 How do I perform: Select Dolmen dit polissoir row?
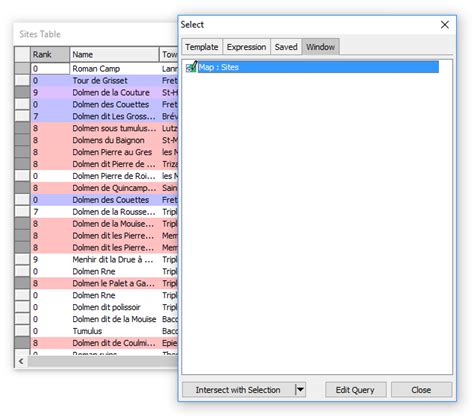(106, 307)
